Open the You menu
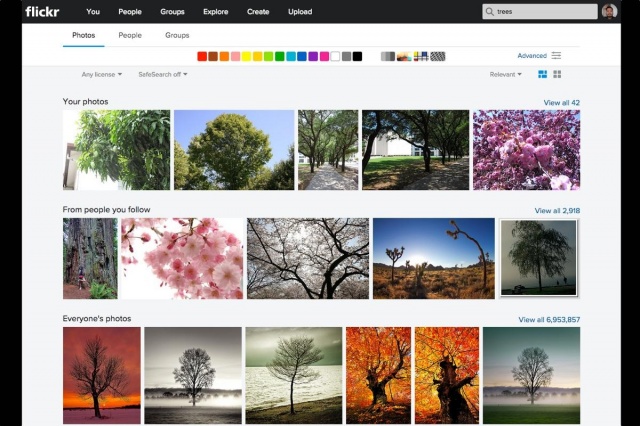Viewport: 640px width, 426px height. click(93, 12)
